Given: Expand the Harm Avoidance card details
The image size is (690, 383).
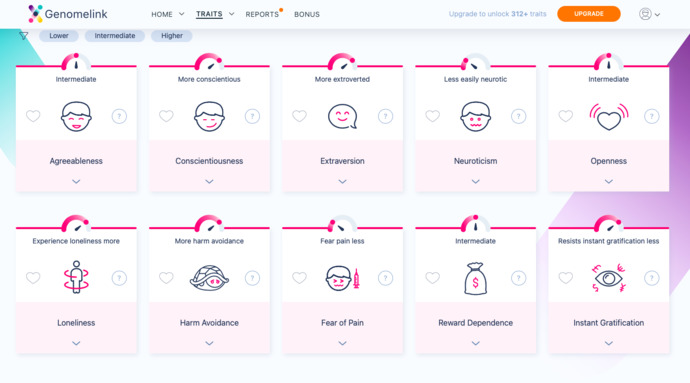Looking at the screenshot, I should 209,343.
